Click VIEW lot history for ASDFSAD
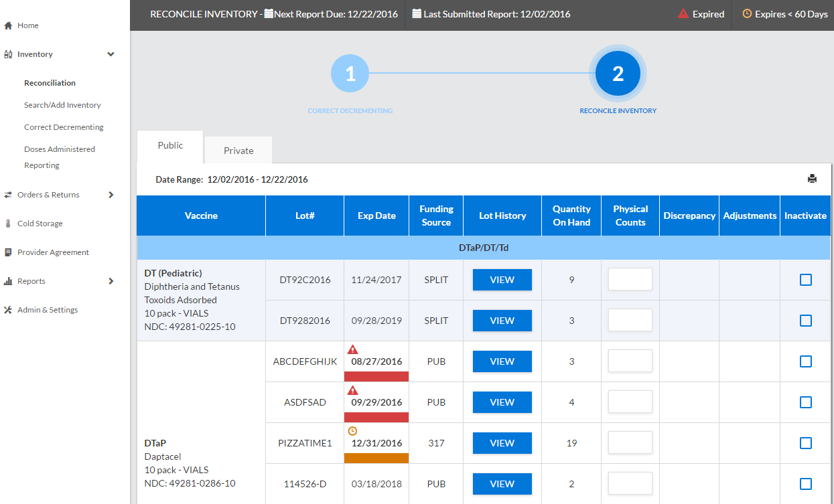 click(502, 402)
